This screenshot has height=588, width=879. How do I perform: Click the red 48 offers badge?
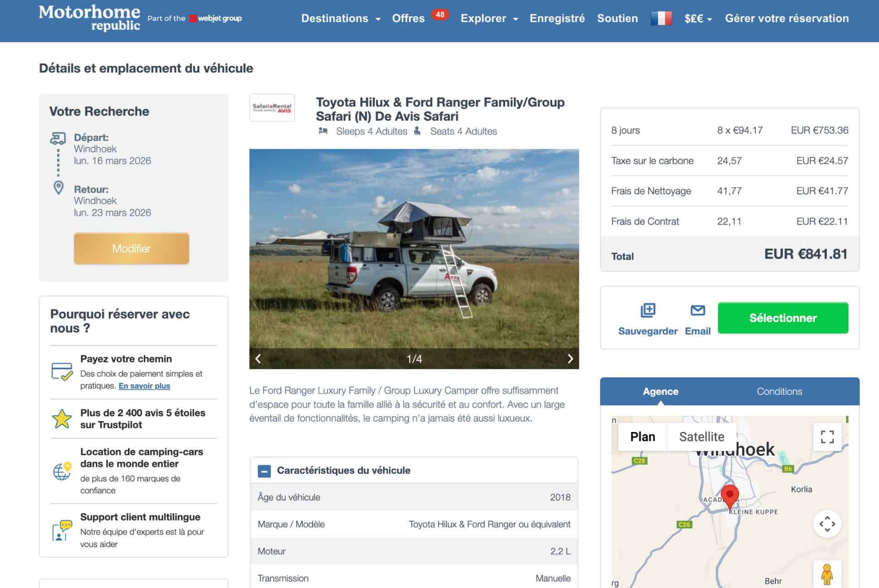click(440, 15)
